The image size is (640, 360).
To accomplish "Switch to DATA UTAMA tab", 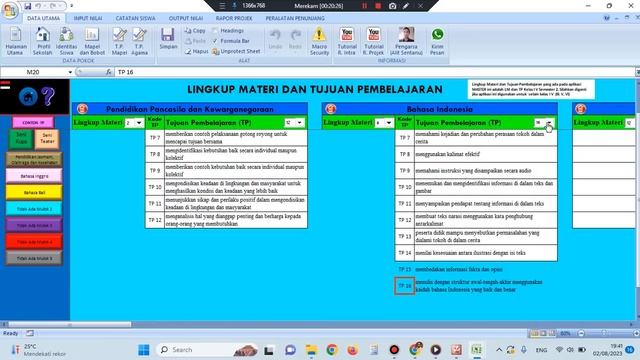I will click(43, 18).
